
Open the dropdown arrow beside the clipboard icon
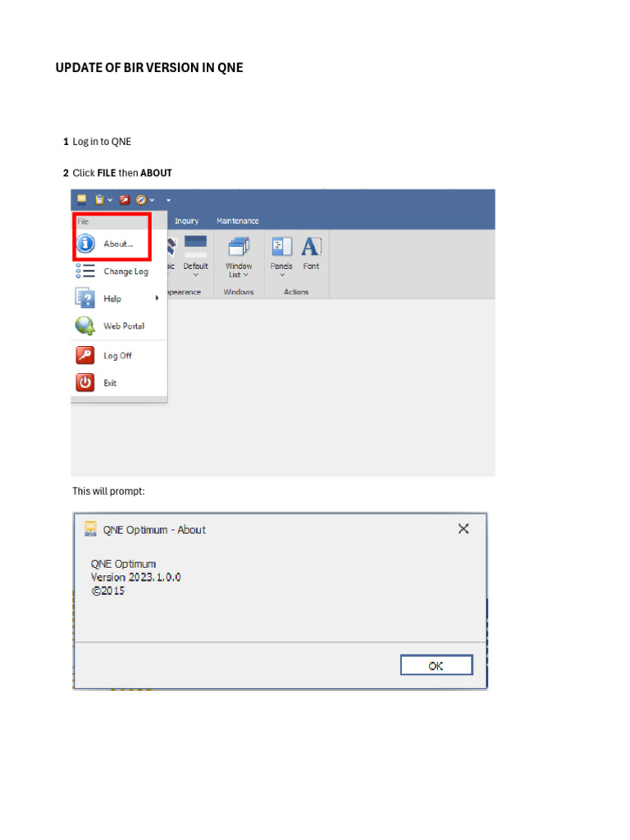click(x=110, y=200)
